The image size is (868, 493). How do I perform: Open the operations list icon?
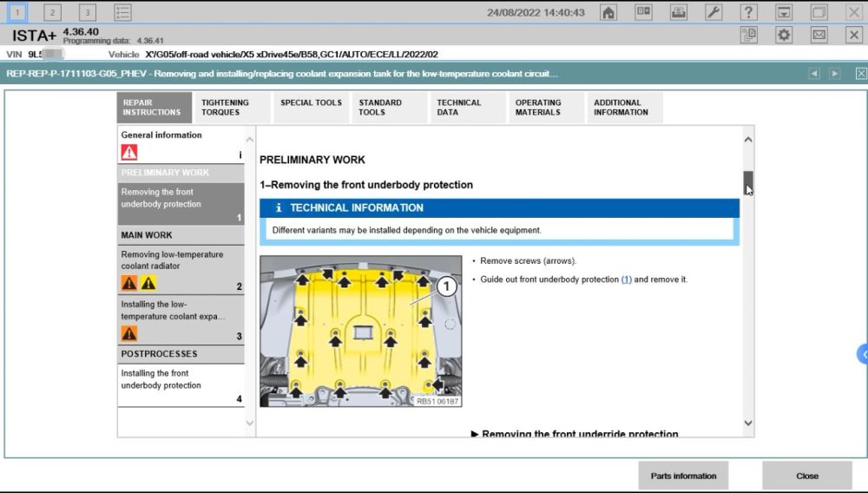pos(122,12)
